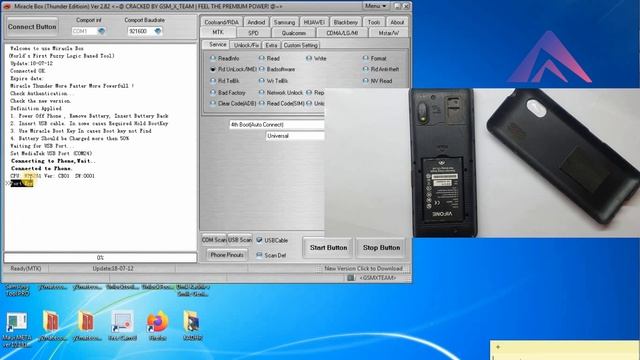The width and height of the screenshot is (640, 360).
Task: Click the Ready(MTK) status text
Action: tap(26, 269)
